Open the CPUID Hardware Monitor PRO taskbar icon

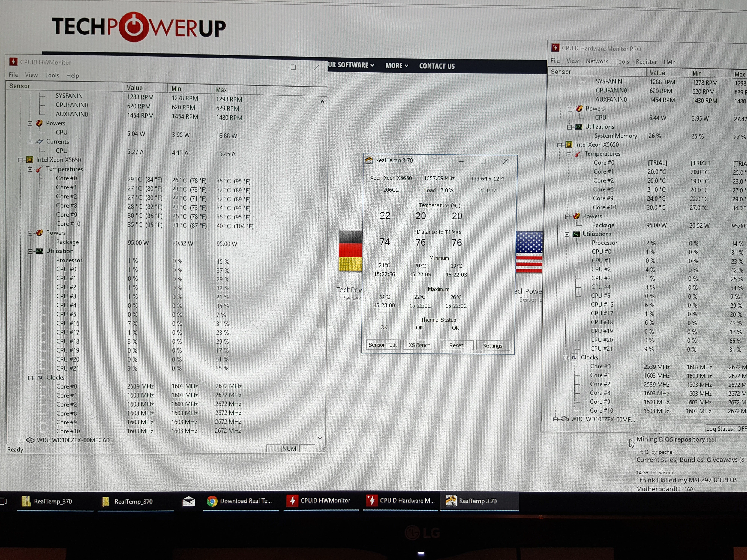pyautogui.click(x=372, y=501)
